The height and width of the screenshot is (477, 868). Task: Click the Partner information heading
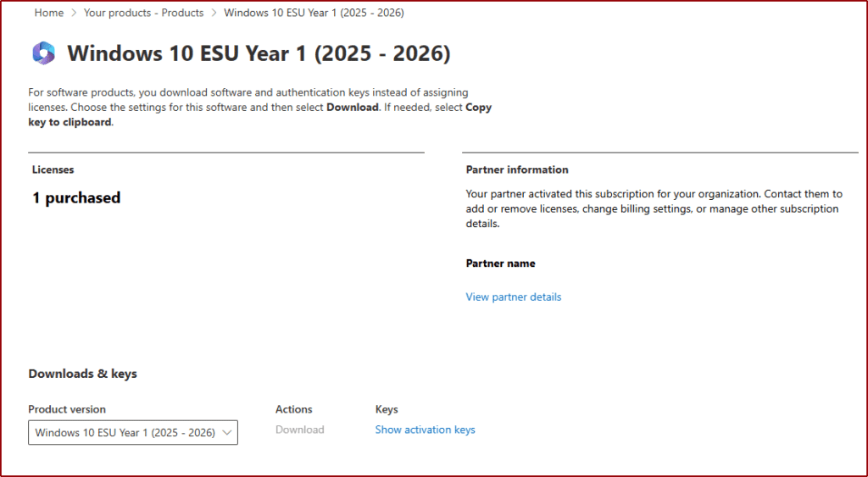pos(517,169)
